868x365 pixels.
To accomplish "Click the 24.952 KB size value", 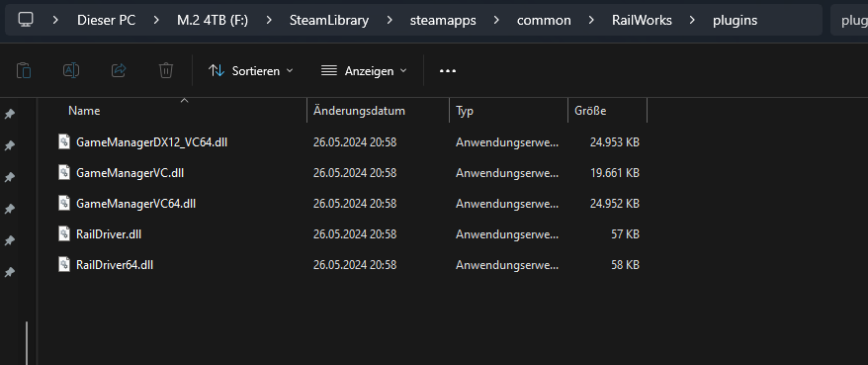I will click(615, 204).
